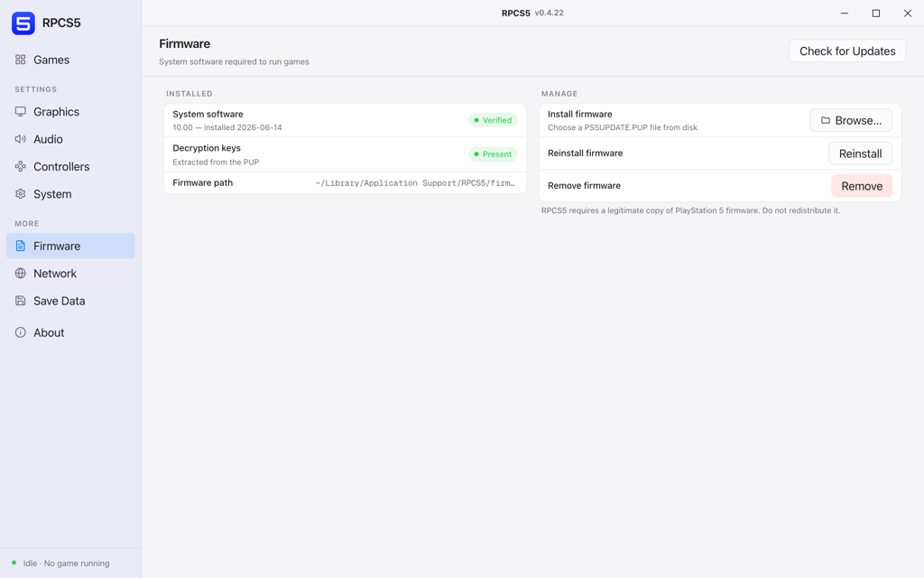
Task: Open Controllers settings
Action: click(70, 166)
